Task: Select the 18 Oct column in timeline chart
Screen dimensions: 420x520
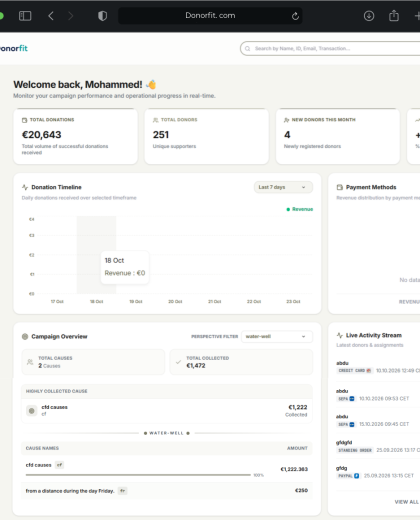Action: 96,255
